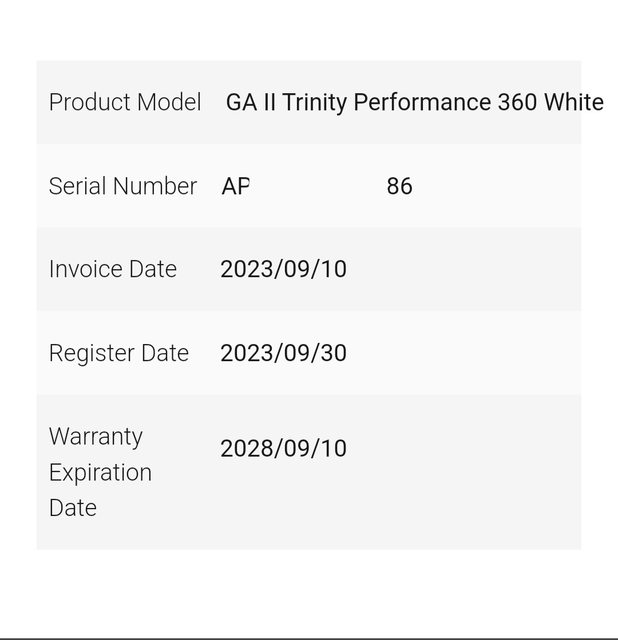
Task: Click "Date" on the last label line
Action: click(73, 507)
